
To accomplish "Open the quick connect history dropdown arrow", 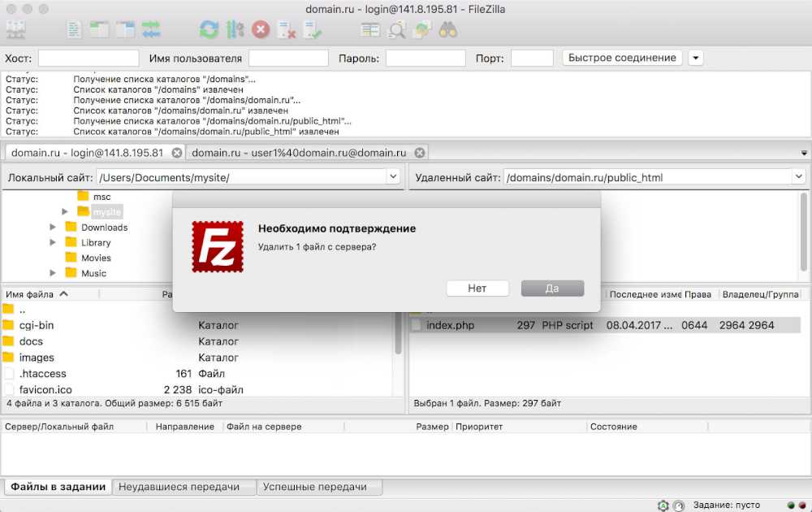I will 696,59.
